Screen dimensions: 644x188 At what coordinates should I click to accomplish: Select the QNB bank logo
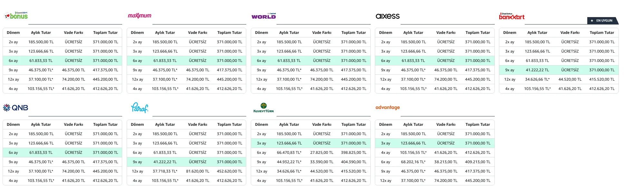[15, 108]
